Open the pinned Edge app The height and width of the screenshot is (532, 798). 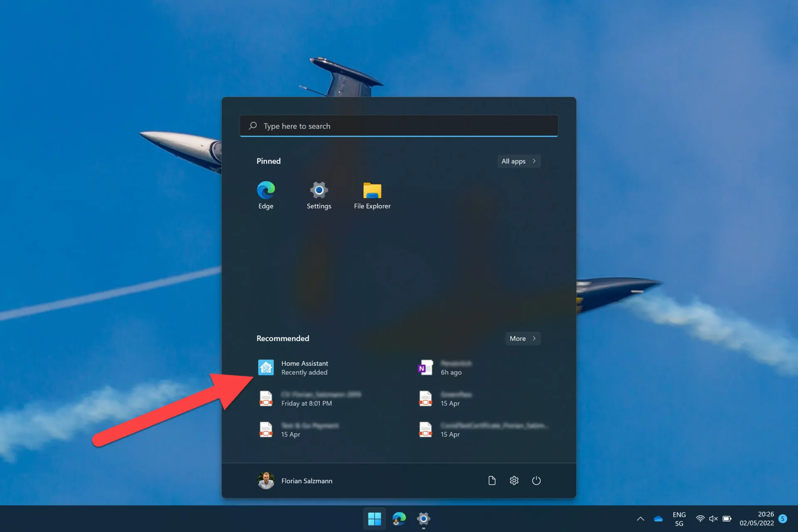pyautogui.click(x=266, y=195)
